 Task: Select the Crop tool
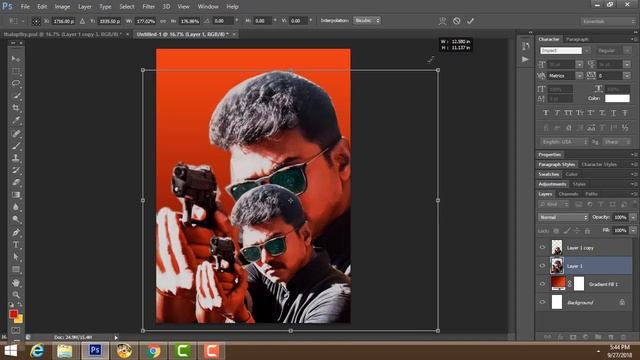coord(16,108)
